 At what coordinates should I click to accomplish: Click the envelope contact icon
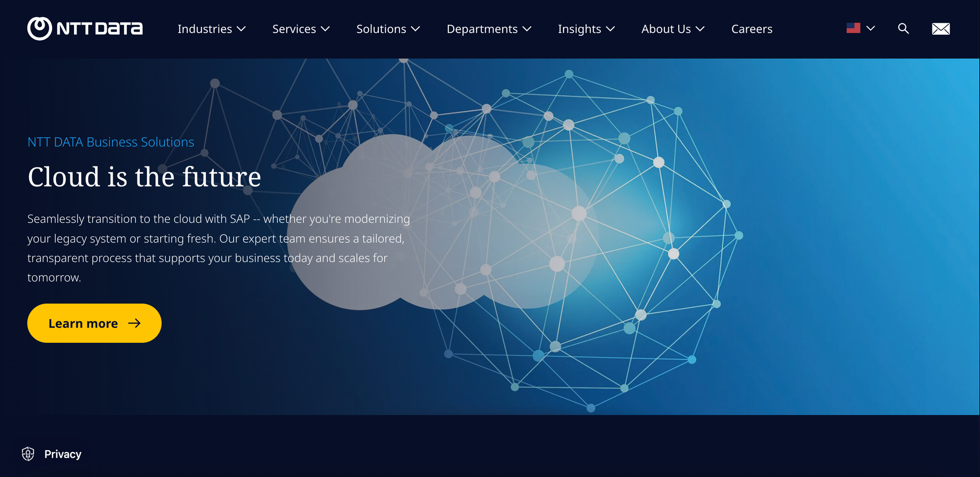[940, 29]
